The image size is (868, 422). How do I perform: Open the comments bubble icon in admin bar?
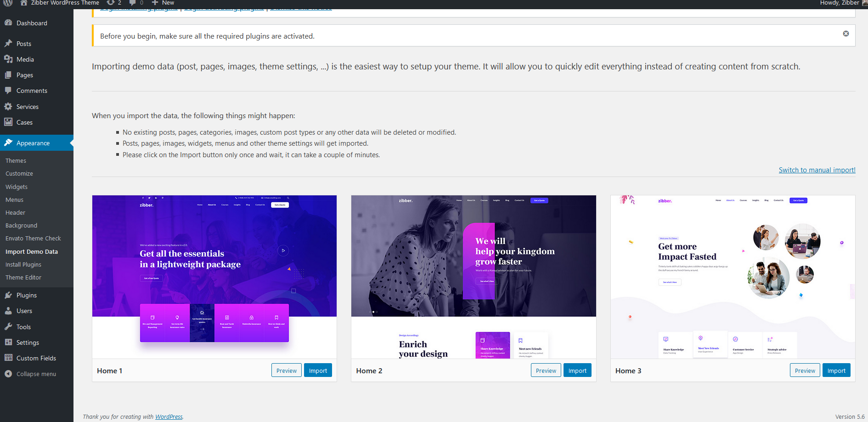coord(133,3)
